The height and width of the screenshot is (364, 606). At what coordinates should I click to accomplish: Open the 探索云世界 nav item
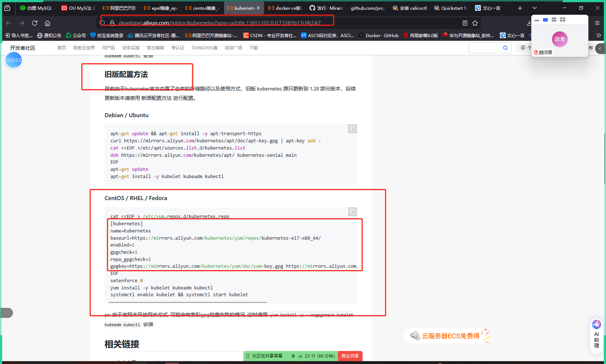(84, 48)
